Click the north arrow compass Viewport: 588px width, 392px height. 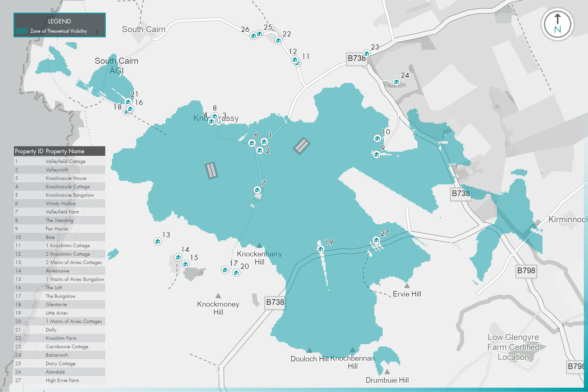coord(557,24)
